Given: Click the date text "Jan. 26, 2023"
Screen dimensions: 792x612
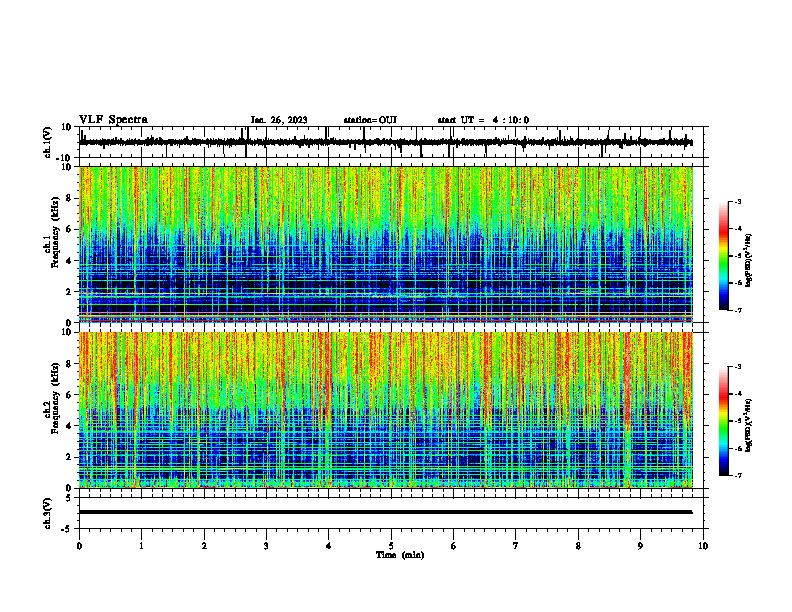Looking at the screenshot, I should pyautogui.click(x=279, y=120).
